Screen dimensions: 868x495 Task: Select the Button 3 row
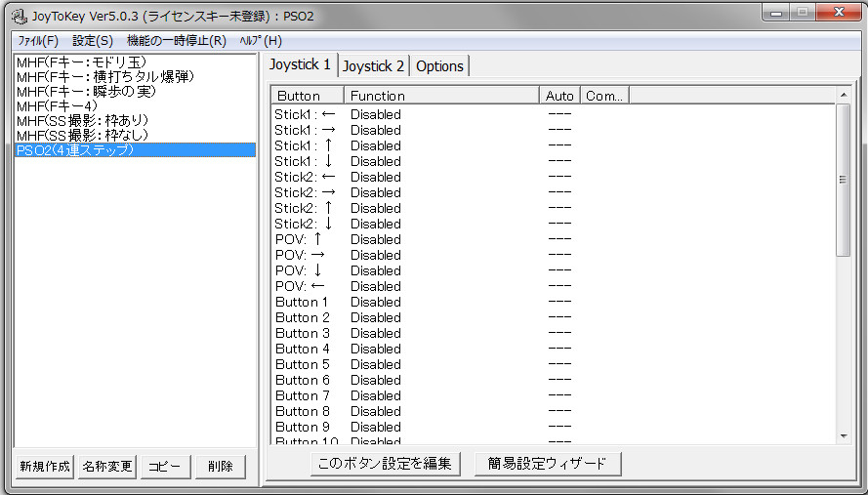click(x=554, y=333)
